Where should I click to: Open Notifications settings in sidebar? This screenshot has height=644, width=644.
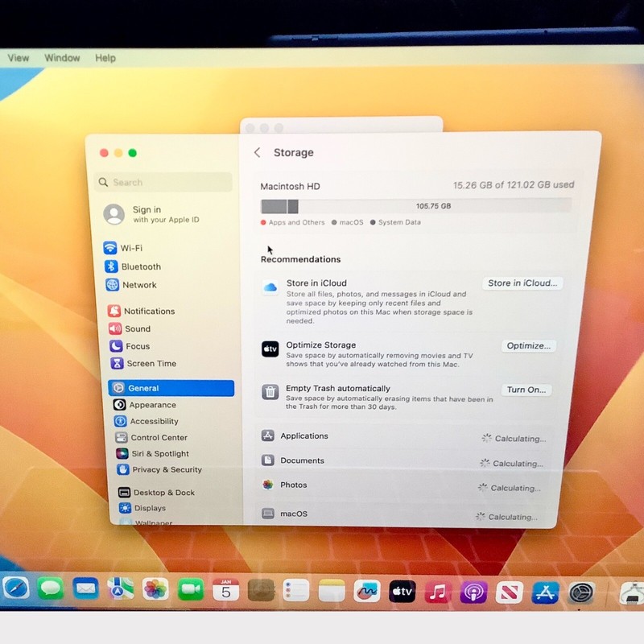point(142,311)
